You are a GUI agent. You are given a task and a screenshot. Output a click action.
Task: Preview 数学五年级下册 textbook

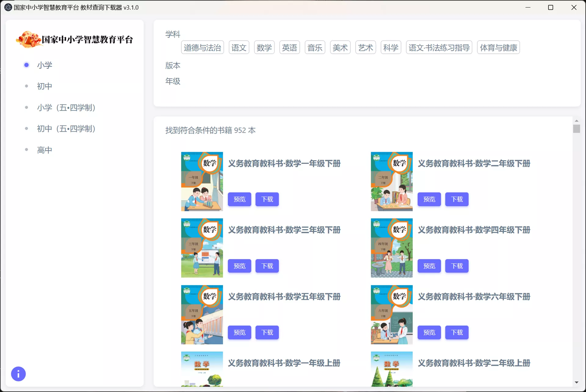pos(239,332)
